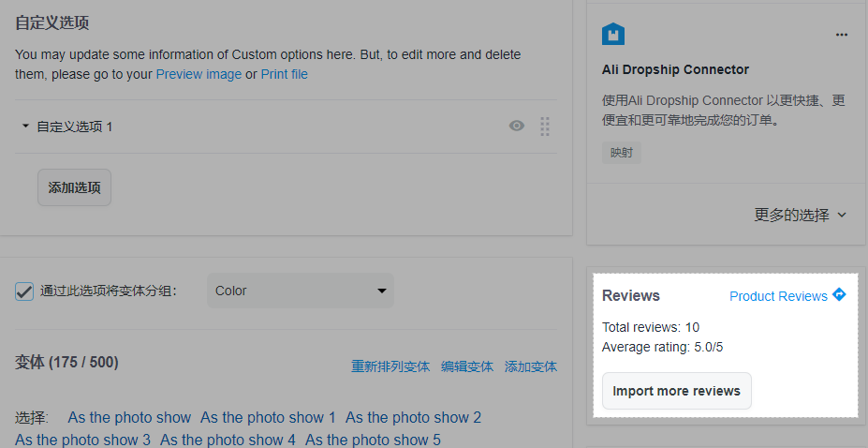Image resolution: width=868 pixels, height=448 pixels.
Task: Select the 'As the photo show 4' variant
Action: coord(228,440)
